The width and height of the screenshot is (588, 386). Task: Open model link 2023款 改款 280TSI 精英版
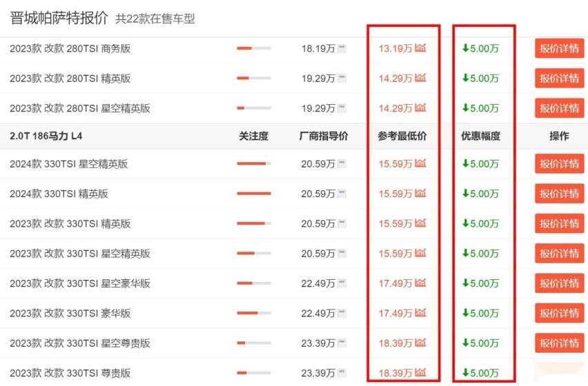[70, 79]
